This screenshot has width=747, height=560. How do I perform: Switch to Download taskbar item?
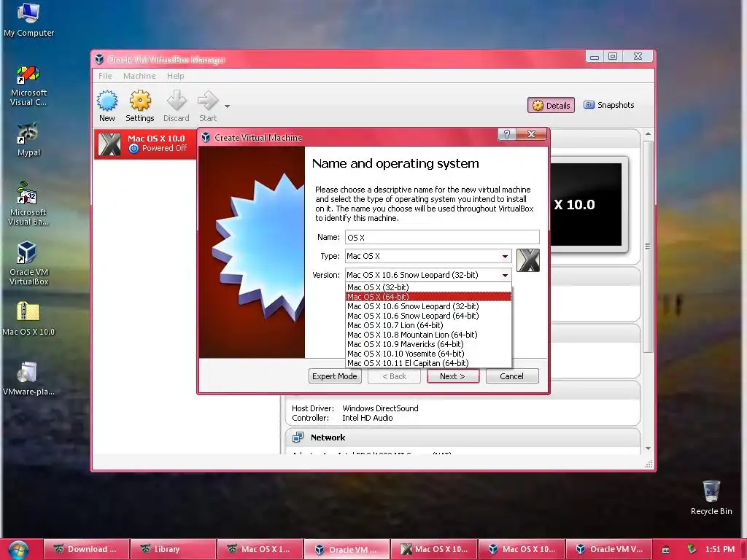point(86,549)
